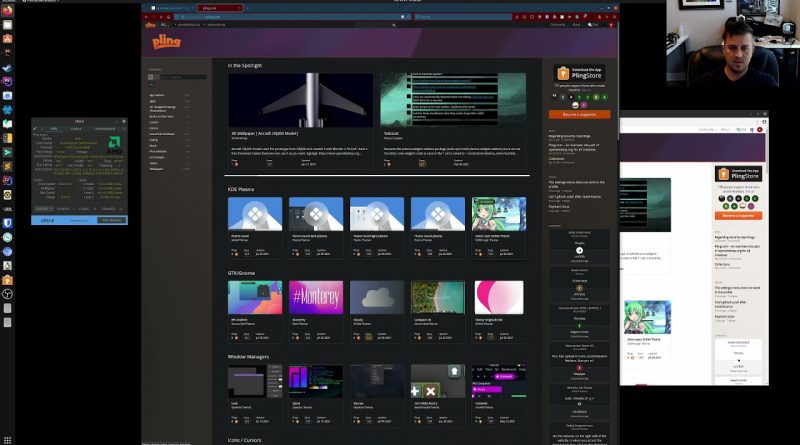
Task: Expand the core selector dropdown in CPU-X
Action: (43, 209)
